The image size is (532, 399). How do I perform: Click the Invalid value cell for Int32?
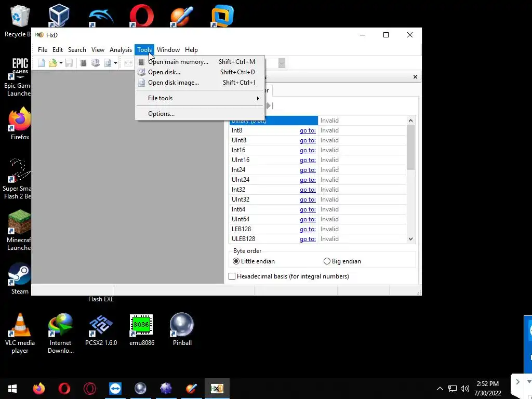[362, 190]
